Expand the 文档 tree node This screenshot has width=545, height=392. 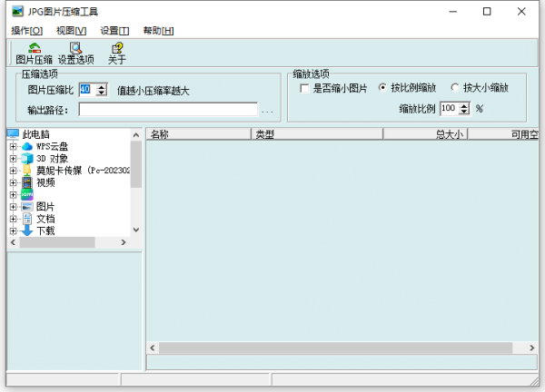click(x=14, y=219)
